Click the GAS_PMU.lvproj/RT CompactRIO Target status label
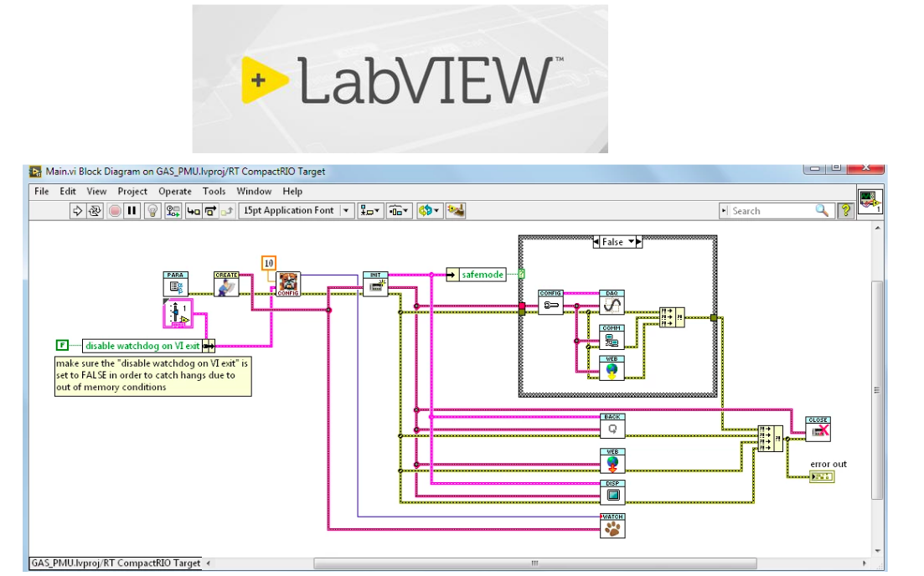The width and height of the screenshot is (924, 576). [x=116, y=563]
